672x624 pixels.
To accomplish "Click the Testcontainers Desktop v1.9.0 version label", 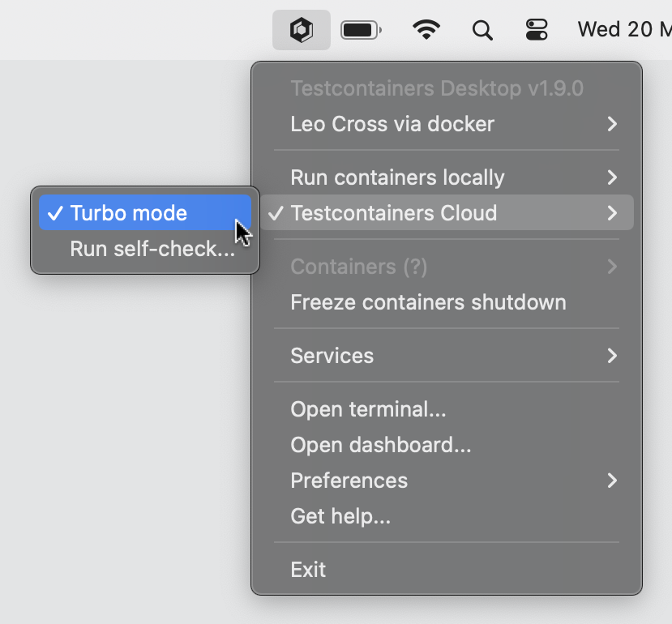I will tap(438, 88).
